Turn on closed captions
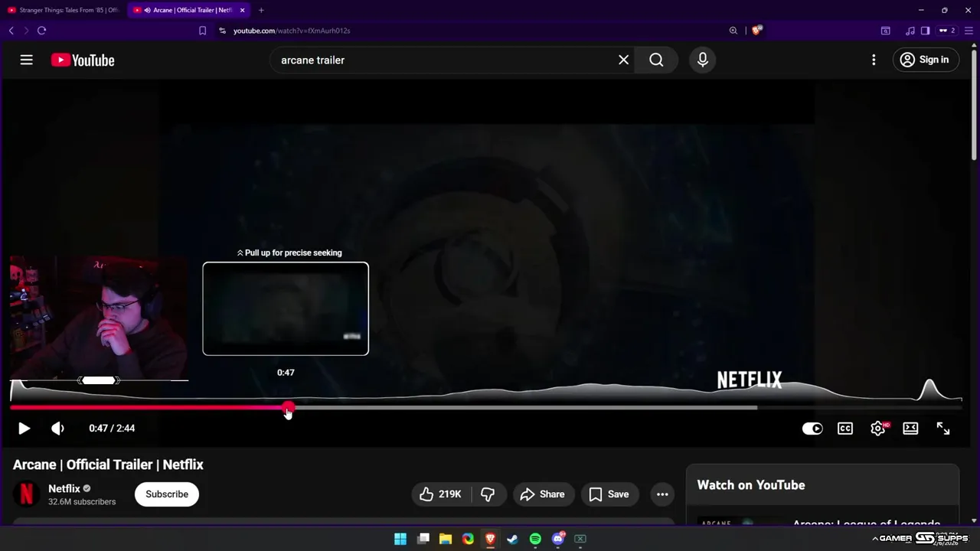 [x=845, y=429]
